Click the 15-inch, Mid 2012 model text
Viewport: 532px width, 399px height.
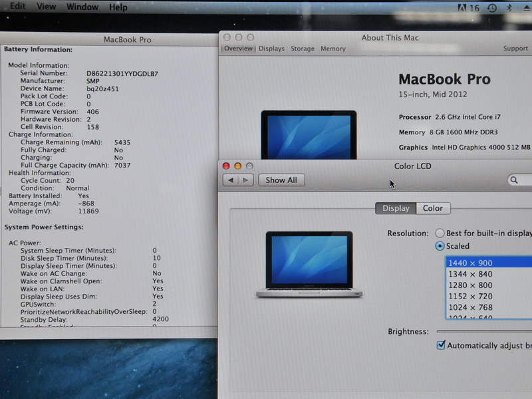(x=433, y=94)
